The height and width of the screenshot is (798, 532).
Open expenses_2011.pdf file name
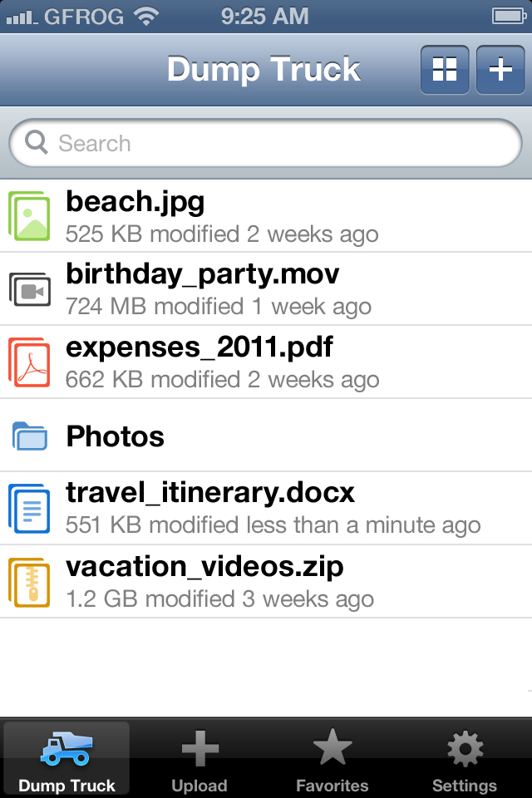(199, 347)
